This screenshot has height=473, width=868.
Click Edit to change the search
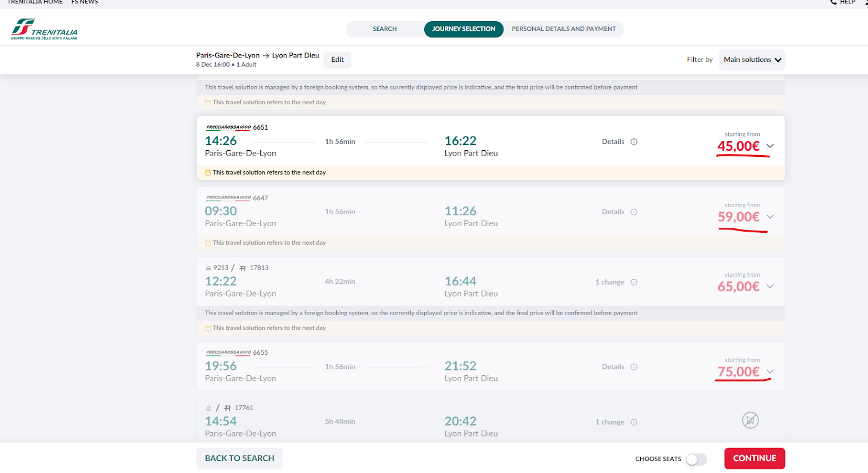pyautogui.click(x=337, y=60)
